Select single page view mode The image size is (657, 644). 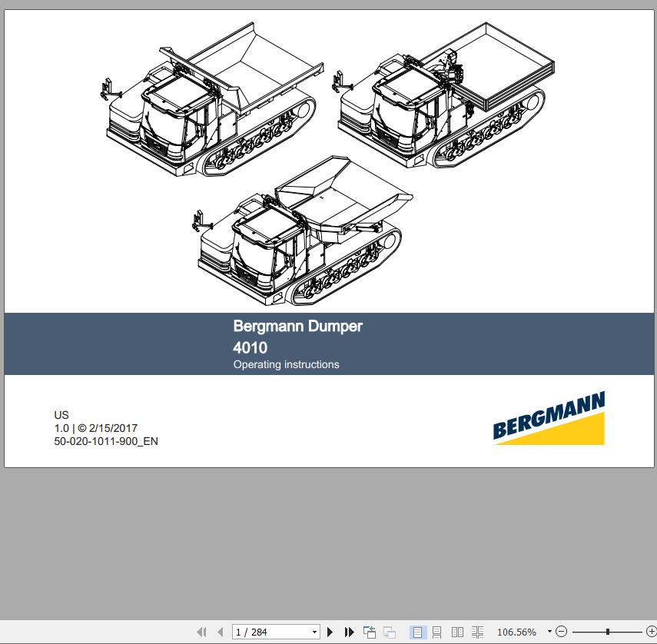(x=417, y=632)
